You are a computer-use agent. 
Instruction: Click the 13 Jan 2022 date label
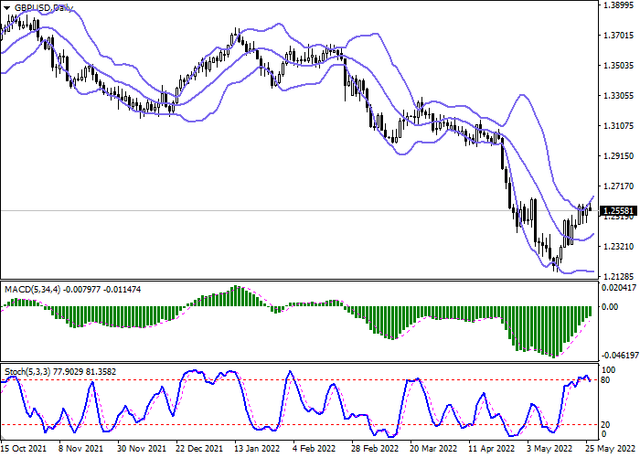click(x=254, y=450)
